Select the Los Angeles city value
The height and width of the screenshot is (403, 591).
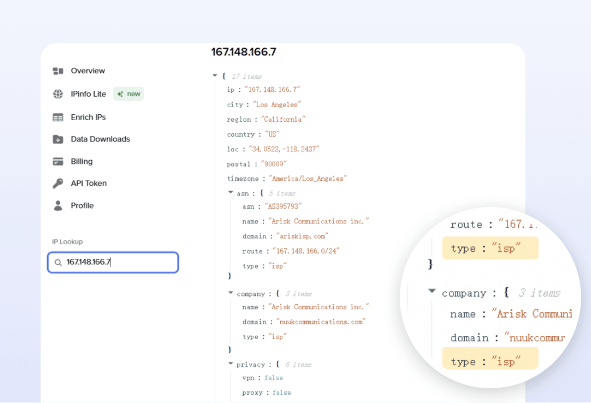pyautogui.click(x=277, y=104)
